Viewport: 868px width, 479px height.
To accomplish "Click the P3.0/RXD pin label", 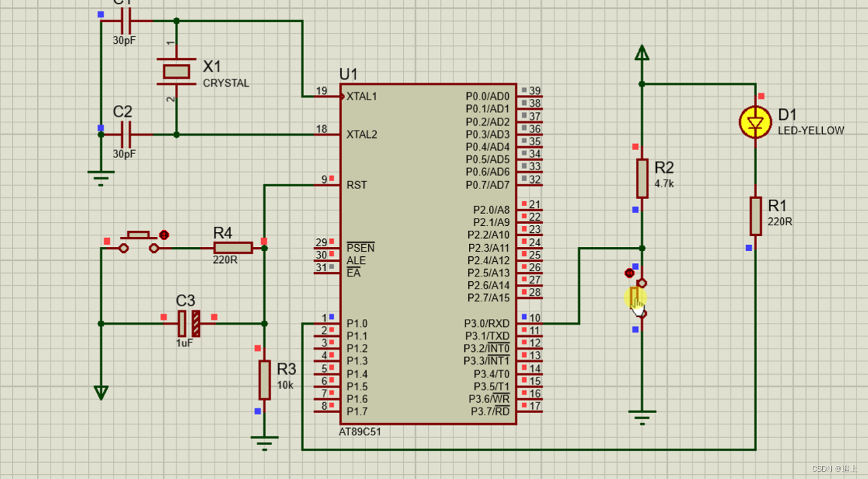I will click(x=487, y=324).
